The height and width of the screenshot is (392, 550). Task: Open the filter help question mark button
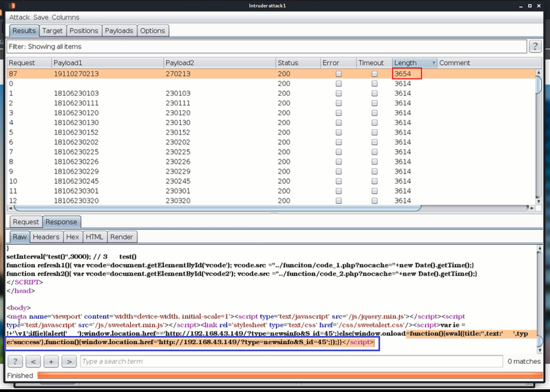click(x=535, y=47)
